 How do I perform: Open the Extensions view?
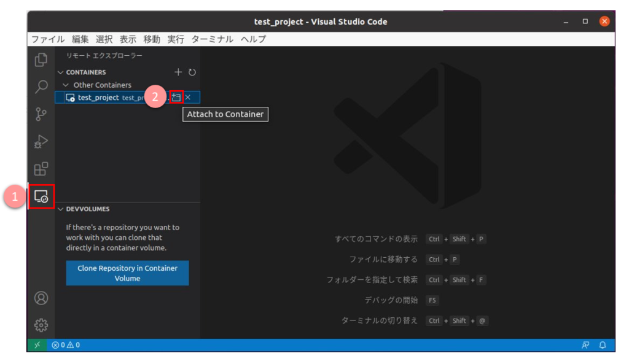(x=41, y=168)
